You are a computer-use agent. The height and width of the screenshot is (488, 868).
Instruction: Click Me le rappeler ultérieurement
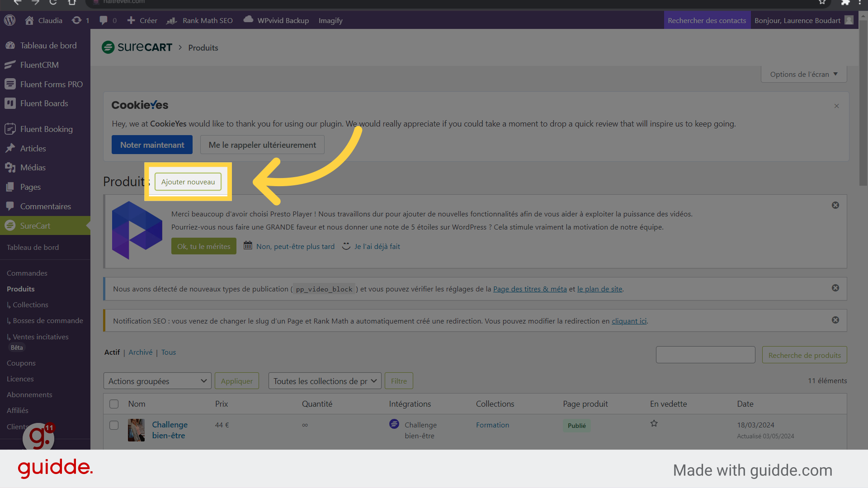262,145
